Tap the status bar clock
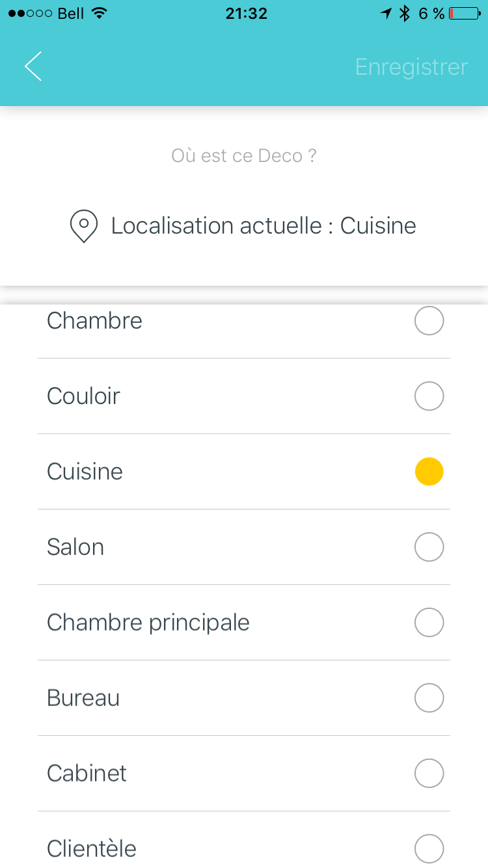Screen dimensions: 488x868 point(246,14)
